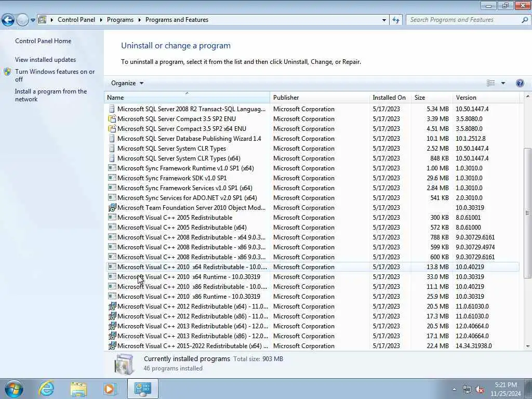This screenshot has width=532, height=399.
Task: Select icon of SQL Server Compact 3.5 SP2 ENU
Action: click(x=112, y=119)
